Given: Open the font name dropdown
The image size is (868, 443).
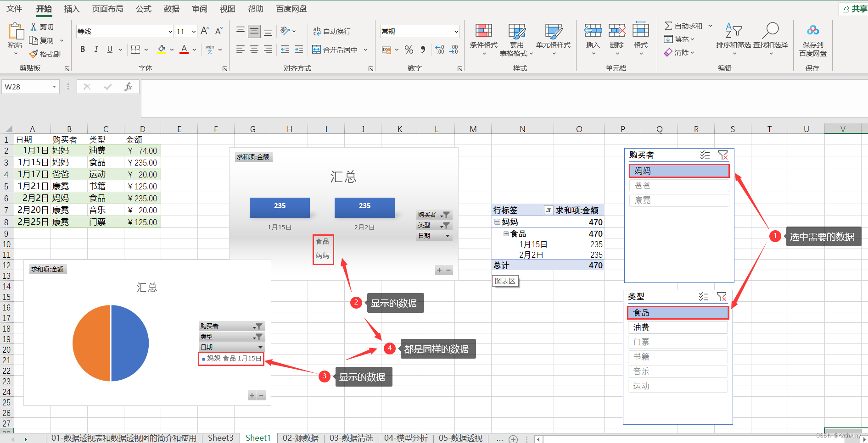Looking at the screenshot, I should coord(170,32).
